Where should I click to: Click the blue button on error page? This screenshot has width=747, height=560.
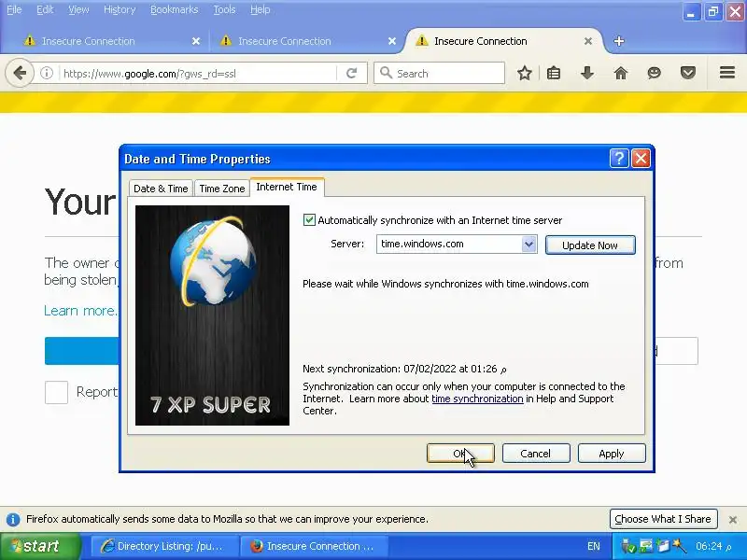(82, 351)
